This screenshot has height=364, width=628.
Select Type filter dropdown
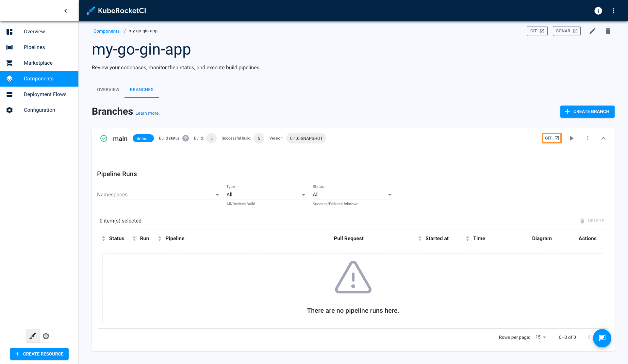point(265,194)
